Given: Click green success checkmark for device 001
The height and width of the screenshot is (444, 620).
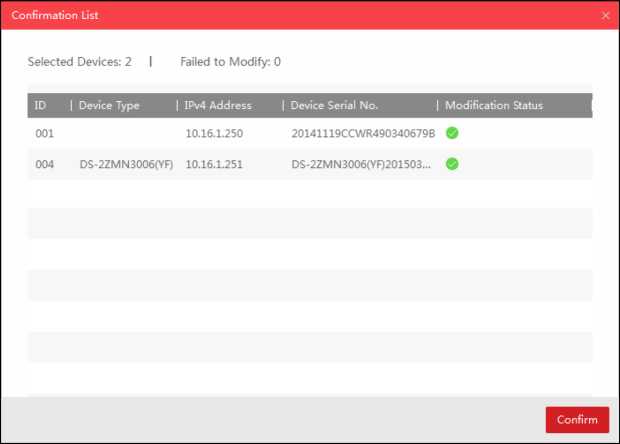Looking at the screenshot, I should [452, 133].
